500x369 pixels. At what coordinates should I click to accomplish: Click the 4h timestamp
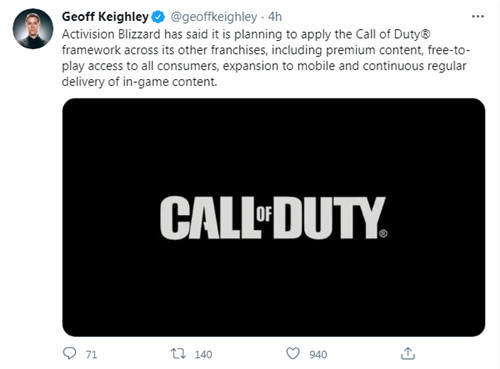point(275,17)
